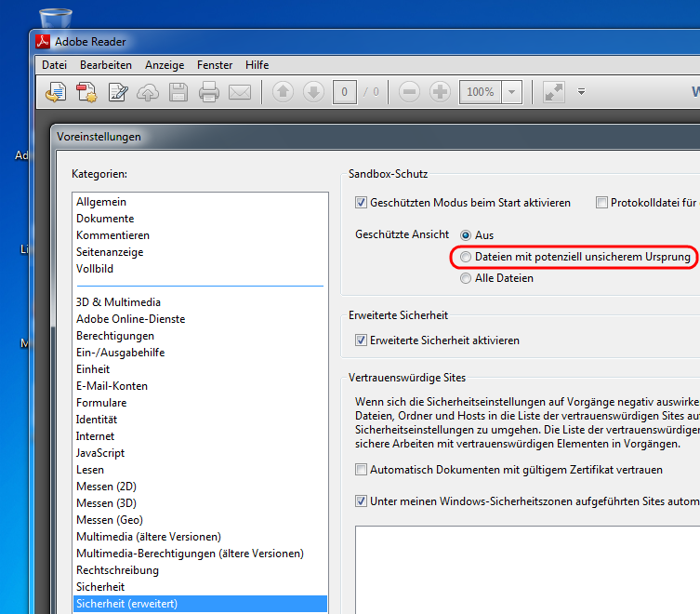
Task: Select the Alle Dateien radio button
Action: point(466,278)
